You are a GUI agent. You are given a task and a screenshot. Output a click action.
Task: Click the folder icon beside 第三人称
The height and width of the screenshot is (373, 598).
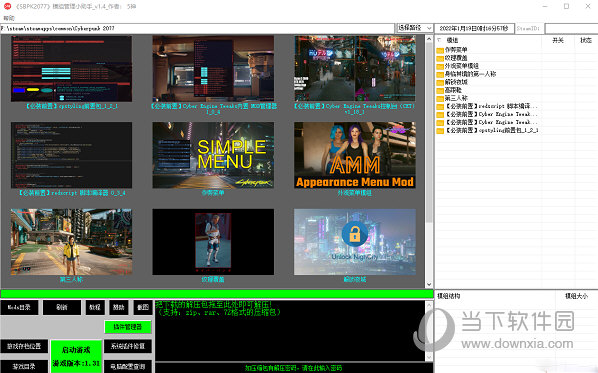[x=440, y=98]
